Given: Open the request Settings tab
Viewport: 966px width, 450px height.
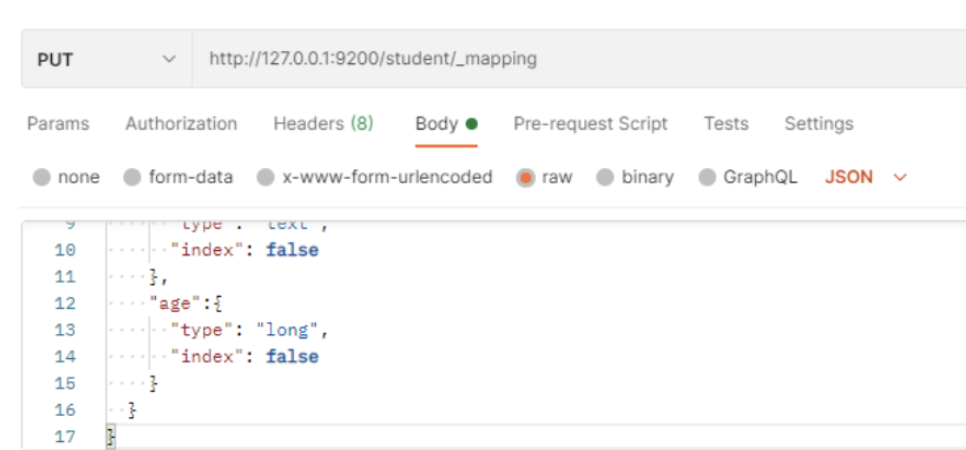Looking at the screenshot, I should 818,124.
